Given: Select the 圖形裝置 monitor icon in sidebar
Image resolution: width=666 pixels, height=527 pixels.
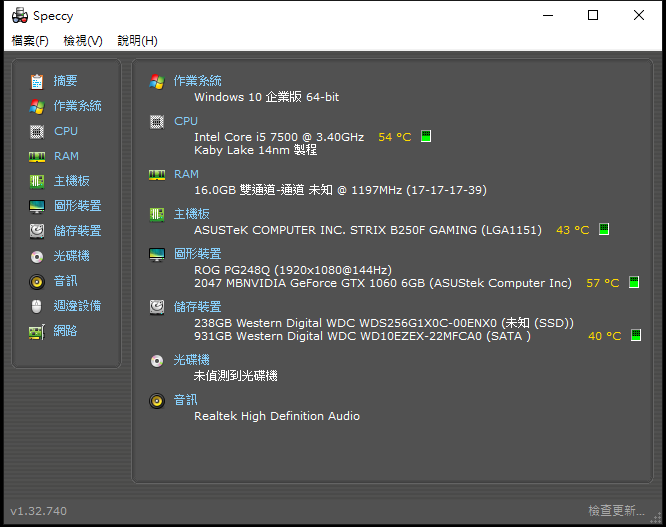Looking at the screenshot, I should pos(37,207).
